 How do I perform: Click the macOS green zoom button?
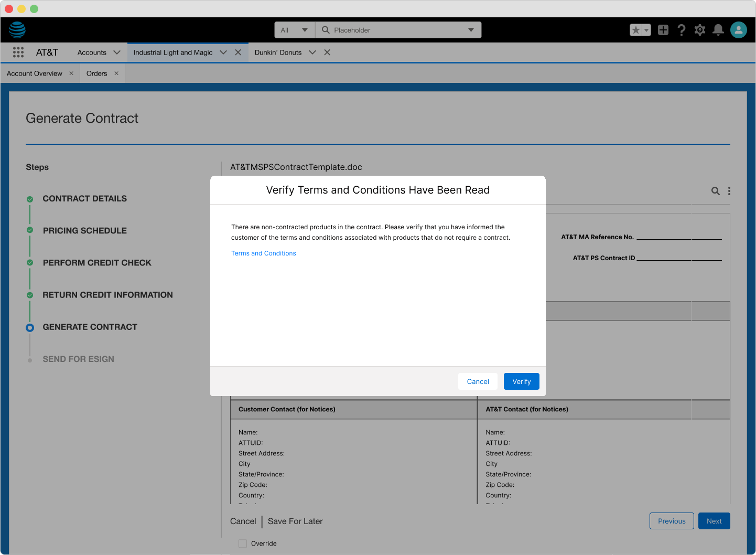point(34,9)
